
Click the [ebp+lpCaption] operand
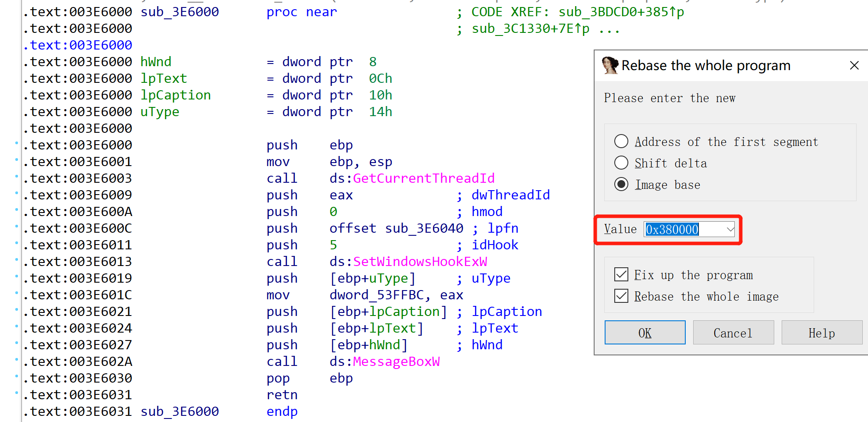[388, 312]
